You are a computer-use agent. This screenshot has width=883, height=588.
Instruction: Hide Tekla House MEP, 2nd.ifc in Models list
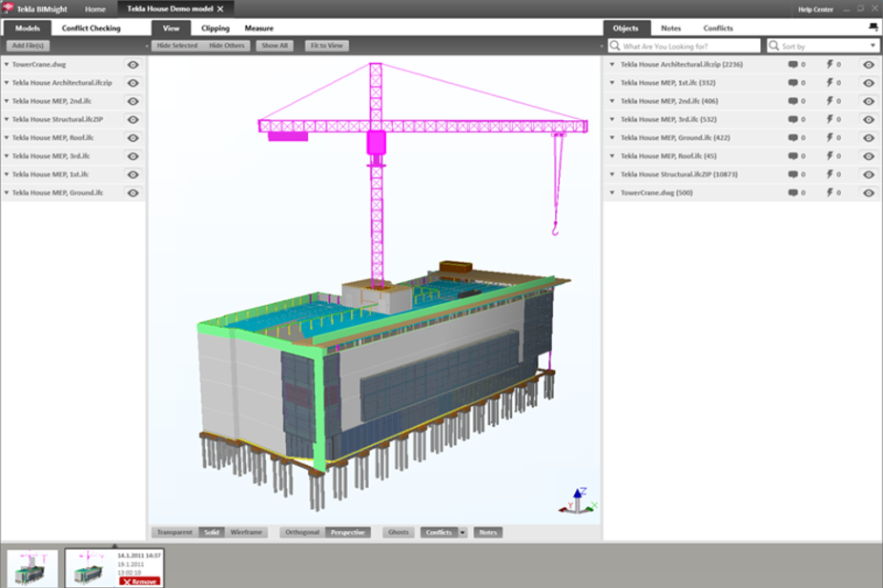133,101
